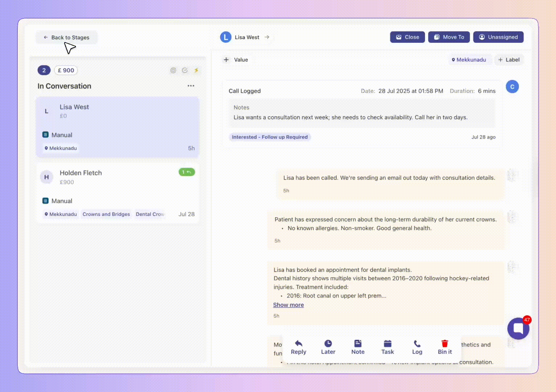Click the Dental Crow tag

pyautogui.click(x=150, y=214)
